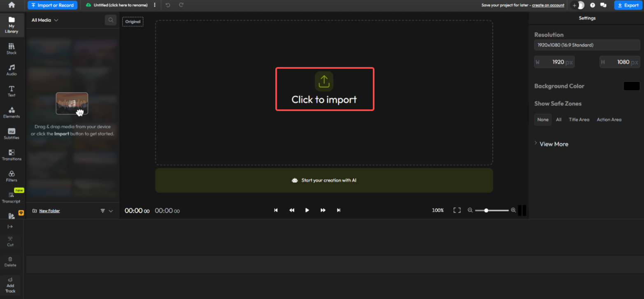Redo the last action

pos(181,5)
